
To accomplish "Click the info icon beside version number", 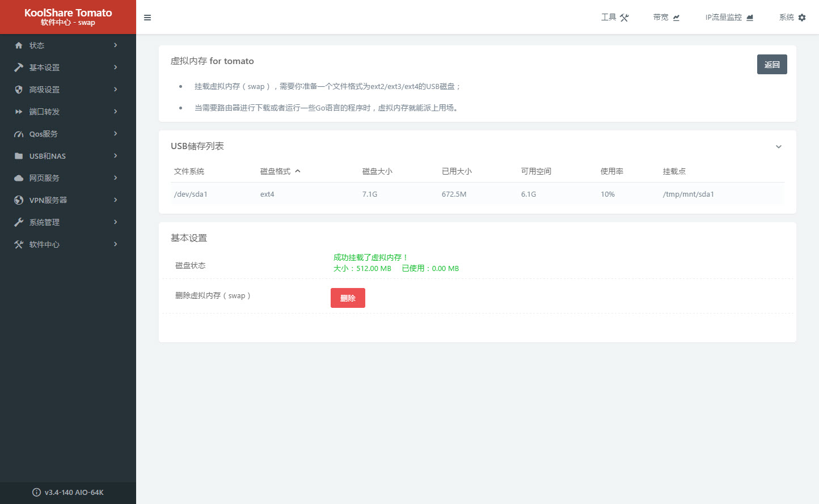I will 37,492.
